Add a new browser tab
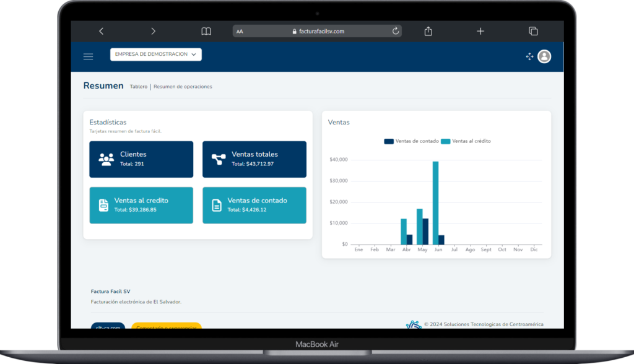 click(480, 31)
